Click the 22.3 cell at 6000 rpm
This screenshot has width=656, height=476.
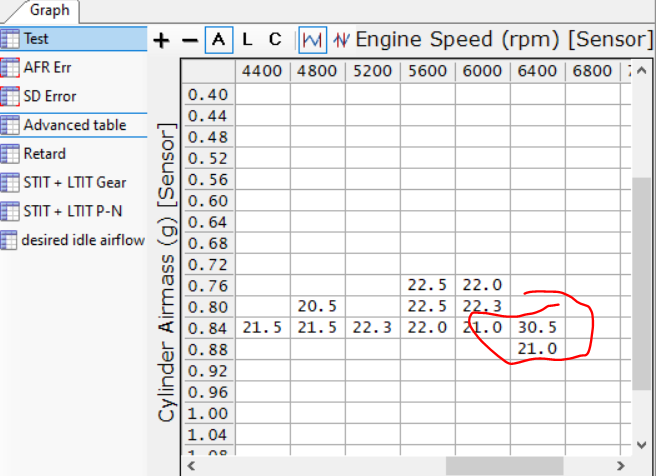(x=482, y=307)
